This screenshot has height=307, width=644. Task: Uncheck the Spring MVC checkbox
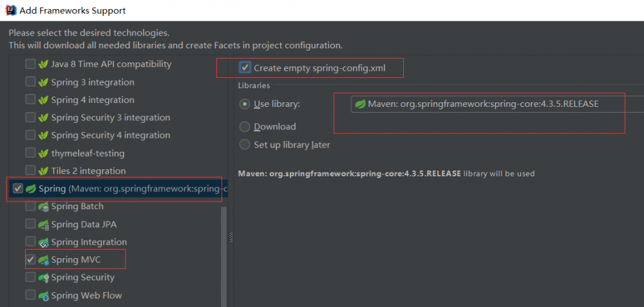click(30, 260)
